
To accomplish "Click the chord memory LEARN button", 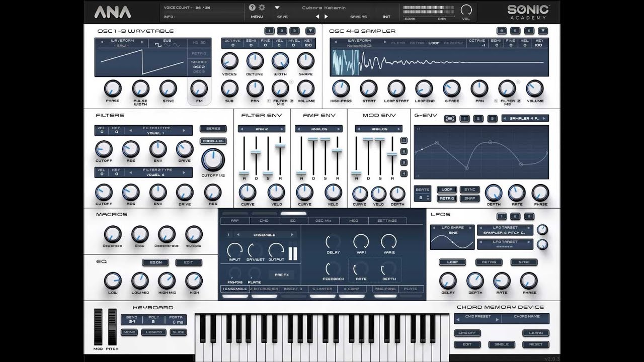I will point(535,333).
